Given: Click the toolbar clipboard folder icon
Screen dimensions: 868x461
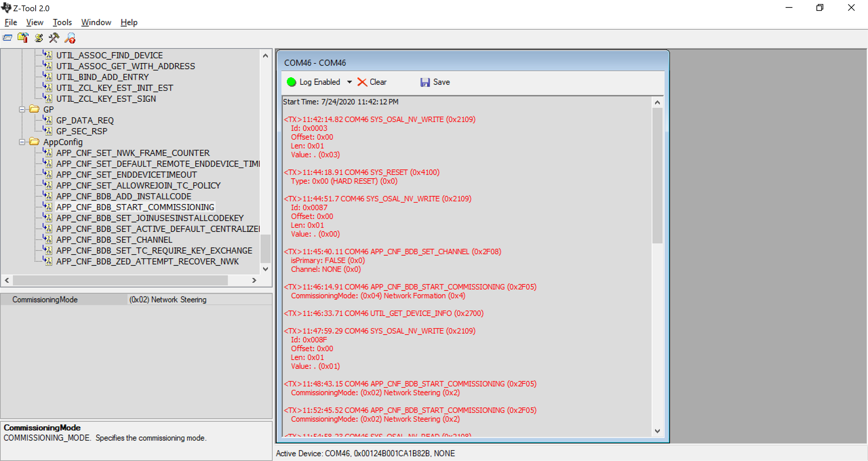Looking at the screenshot, I should (x=23, y=38).
